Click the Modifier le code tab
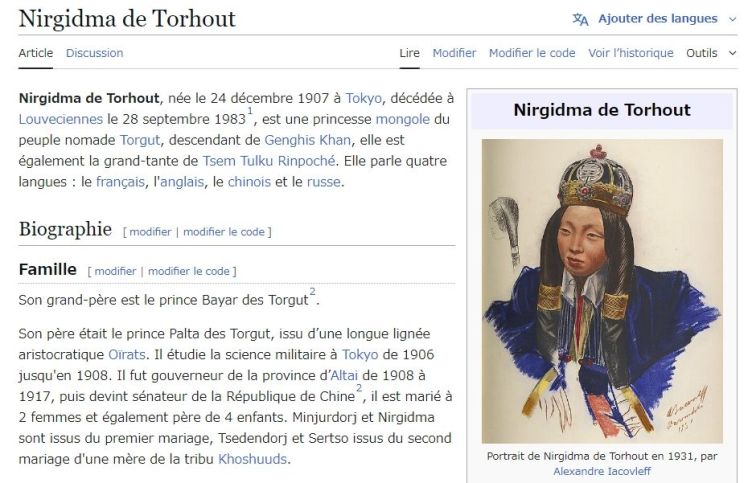This screenshot has width=748, height=483. pyautogui.click(x=532, y=53)
